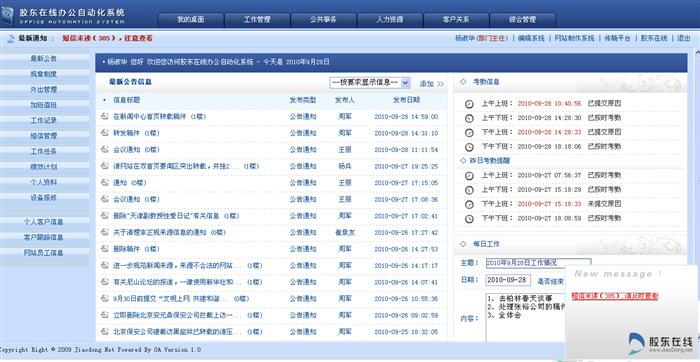Image resolution: width=700 pixels, height=362 pixels.
Task: Open 设备报修 in the sidebar
Action: point(44,198)
